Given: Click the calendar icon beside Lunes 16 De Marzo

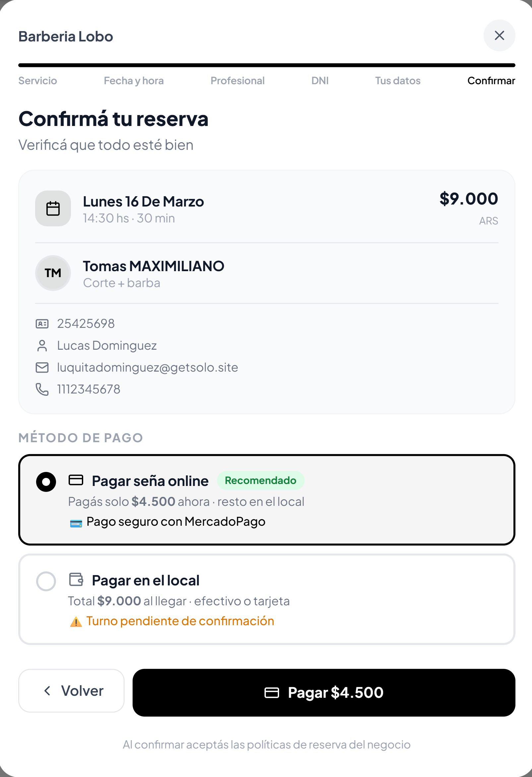Looking at the screenshot, I should tap(52, 208).
